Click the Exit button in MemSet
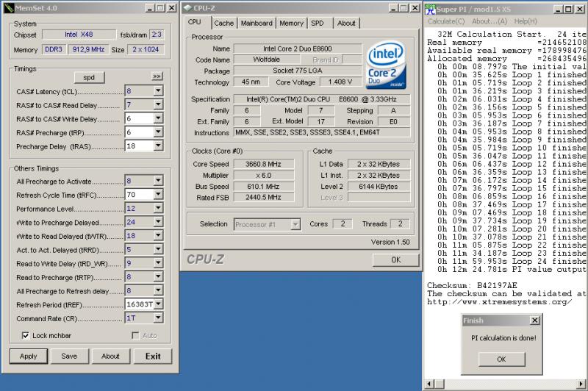This screenshot has width=588, height=391. click(153, 356)
